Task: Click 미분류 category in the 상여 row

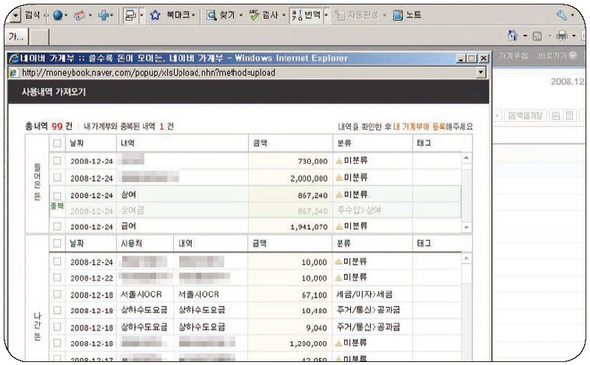Action: point(356,195)
